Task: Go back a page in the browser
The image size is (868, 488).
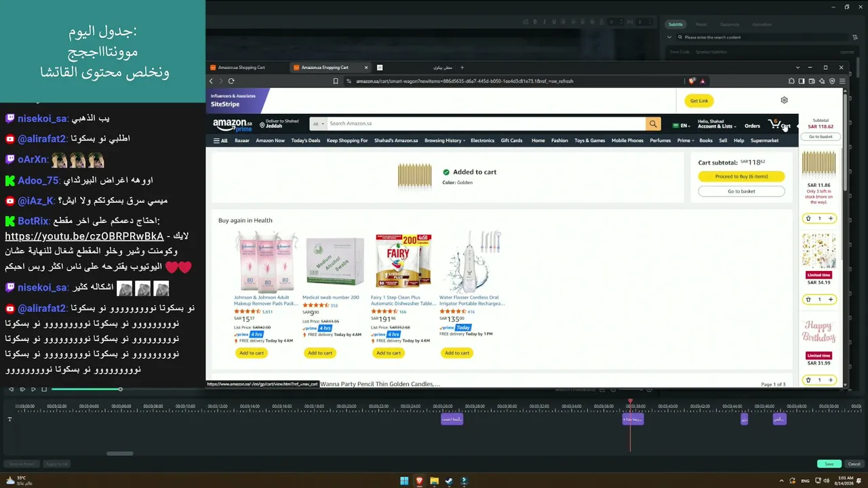Action: (x=211, y=81)
